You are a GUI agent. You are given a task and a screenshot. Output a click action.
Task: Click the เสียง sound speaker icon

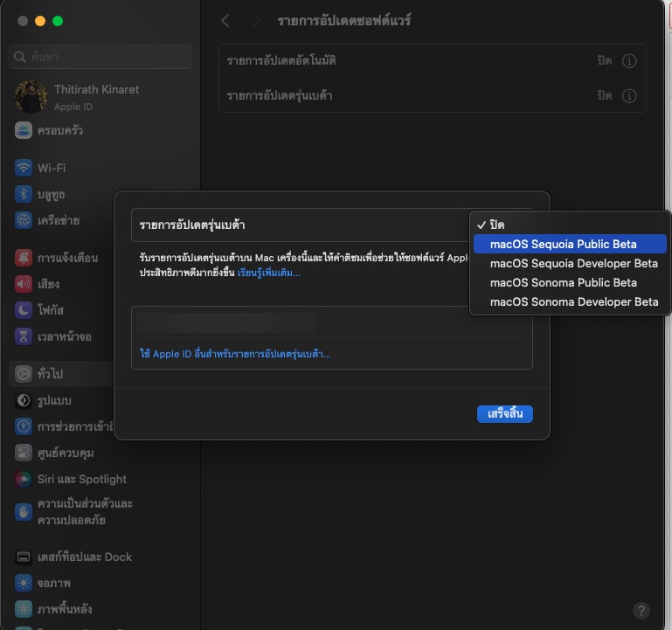(24, 284)
